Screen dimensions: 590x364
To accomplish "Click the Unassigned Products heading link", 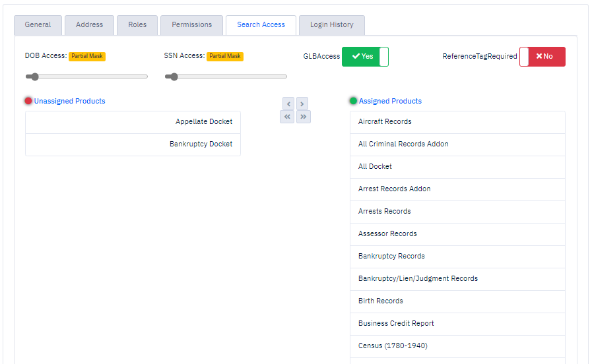I will click(x=69, y=101).
